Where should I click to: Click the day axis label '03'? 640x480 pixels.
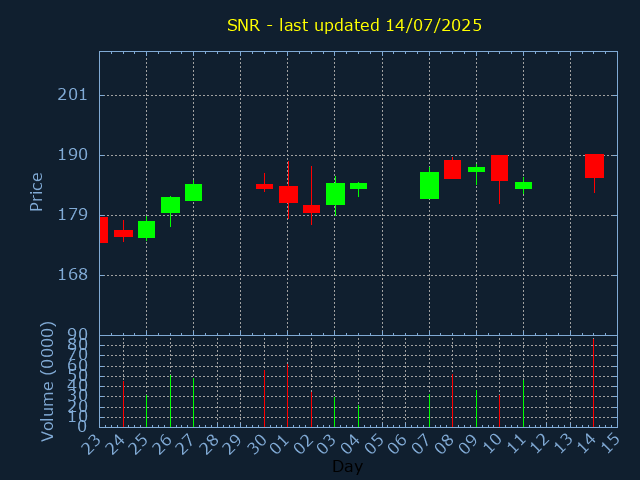(327, 444)
